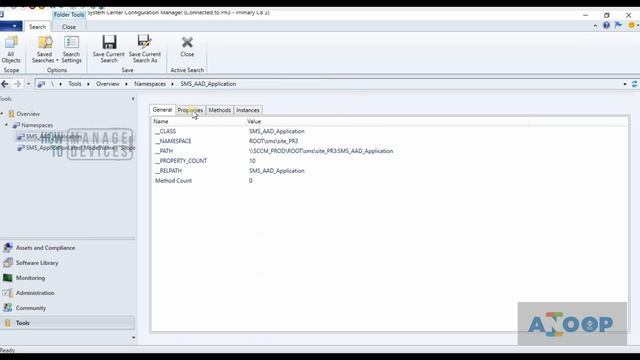Collapse the Tools navigation pane
The height and width of the screenshot is (360, 640).
click(133, 99)
